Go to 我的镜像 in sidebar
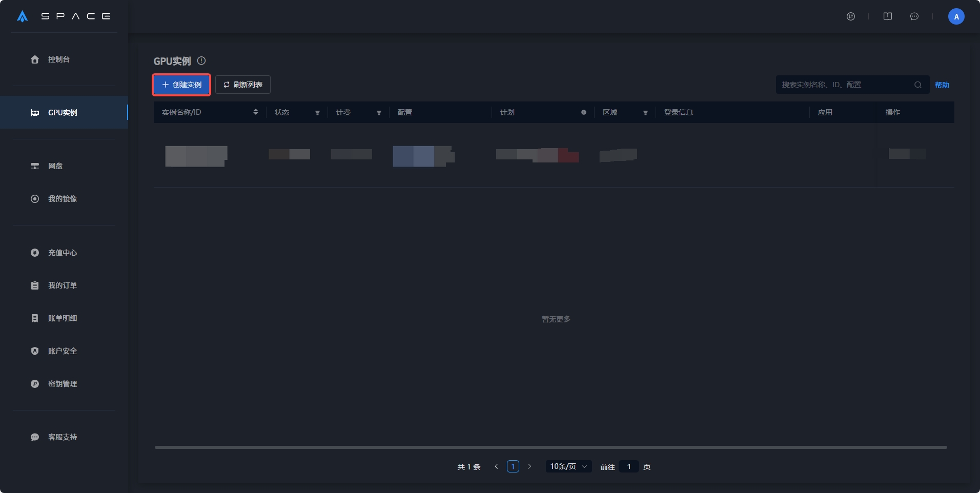The image size is (980, 493). pyautogui.click(x=62, y=199)
